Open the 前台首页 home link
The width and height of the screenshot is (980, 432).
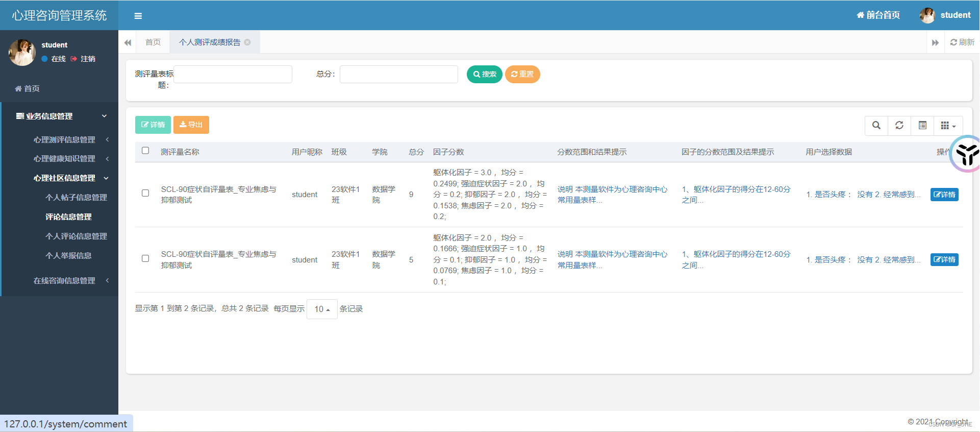878,15
